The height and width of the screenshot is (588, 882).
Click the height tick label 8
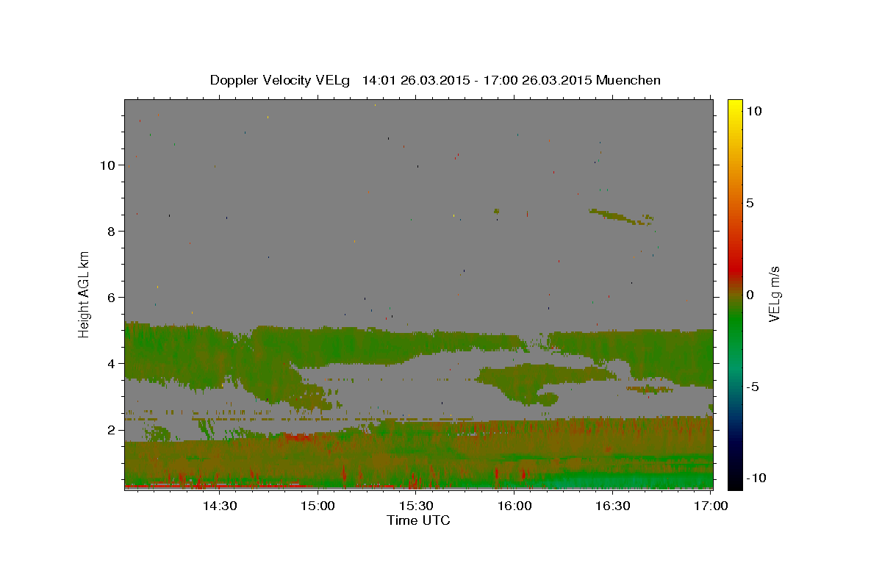(112, 231)
